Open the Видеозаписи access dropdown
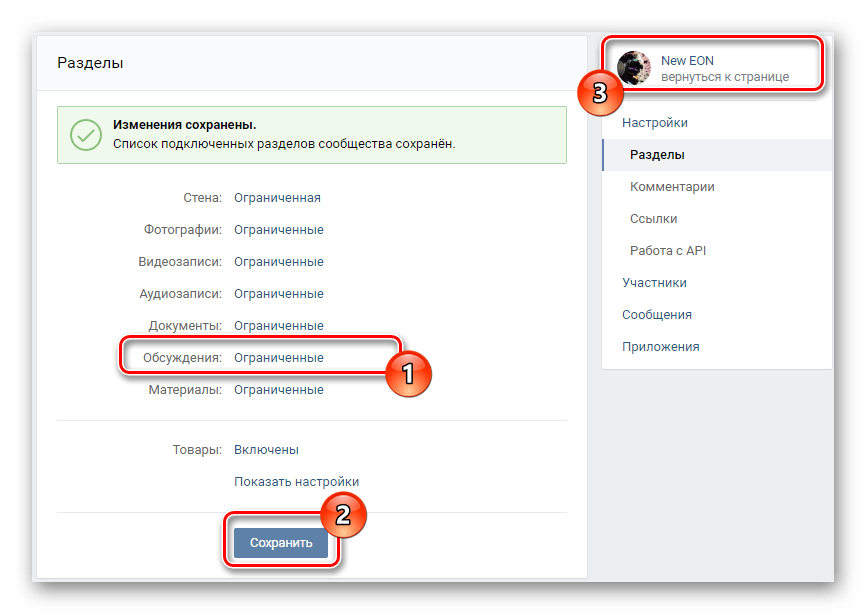The height and width of the screenshot is (614, 866). (279, 261)
